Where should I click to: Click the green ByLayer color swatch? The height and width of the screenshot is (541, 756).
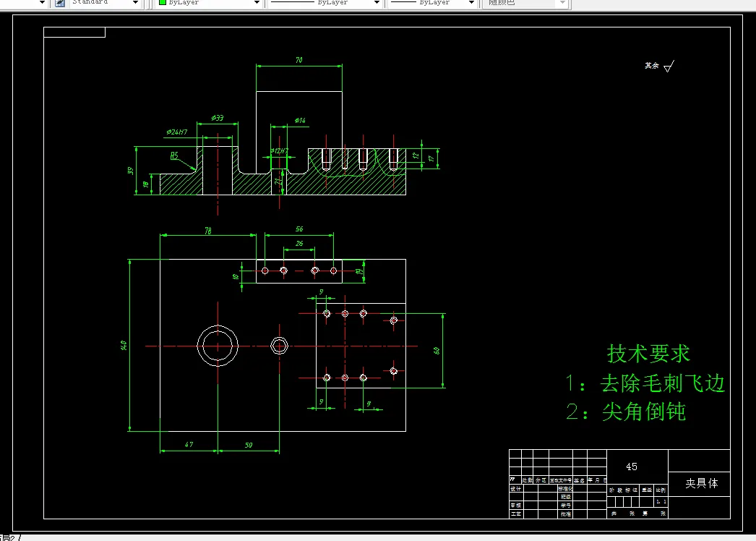163,2
